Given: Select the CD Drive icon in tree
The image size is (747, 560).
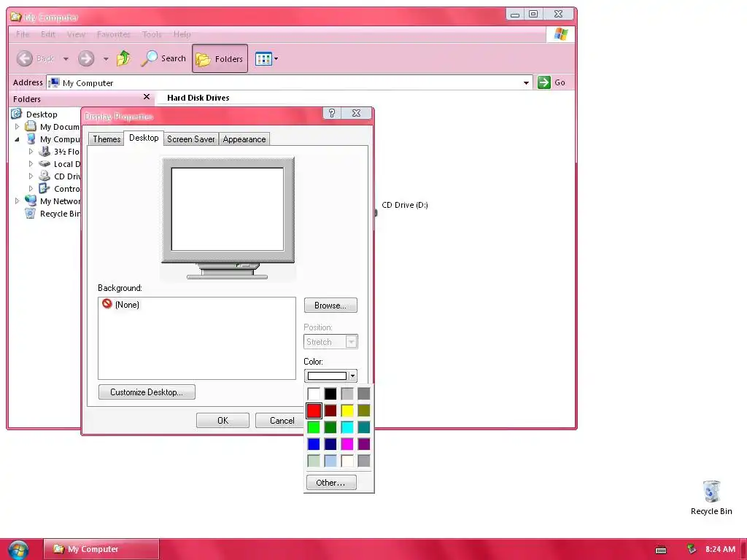Looking at the screenshot, I should (44, 176).
